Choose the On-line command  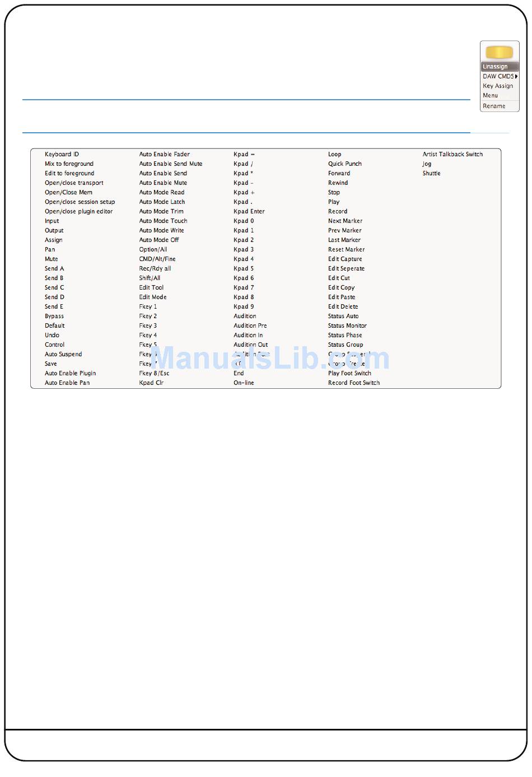coord(244,383)
